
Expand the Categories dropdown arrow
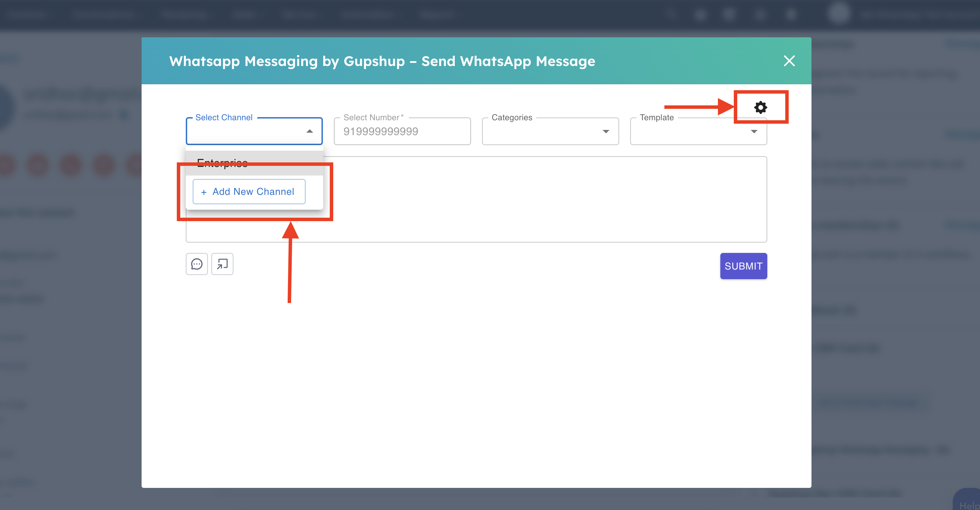click(606, 132)
